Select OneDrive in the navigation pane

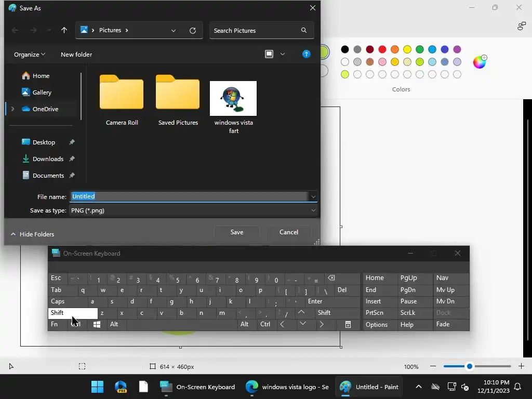(x=40, y=109)
